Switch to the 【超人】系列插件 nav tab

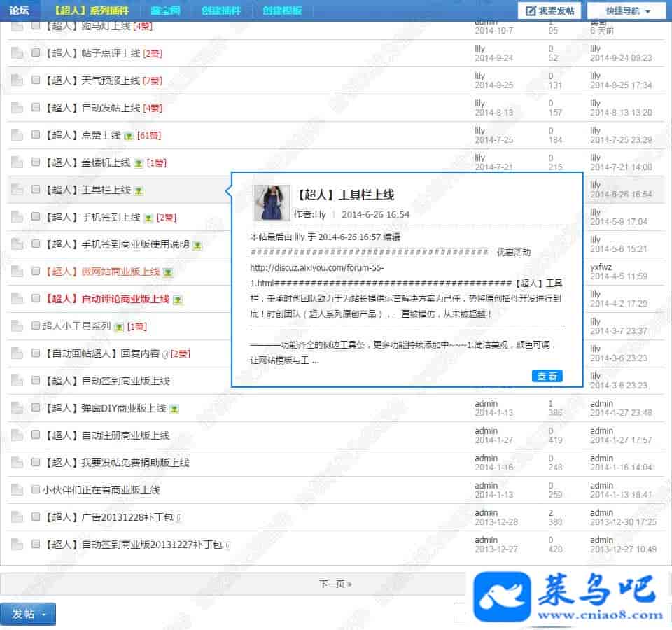[x=92, y=11]
